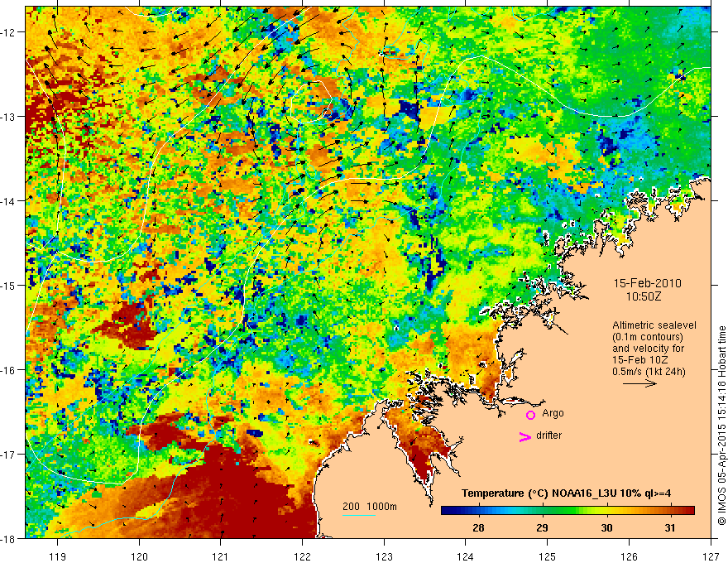Screen dimensions: 728x563
Task: Click the '200 1000m' depth label
Action: point(370,507)
